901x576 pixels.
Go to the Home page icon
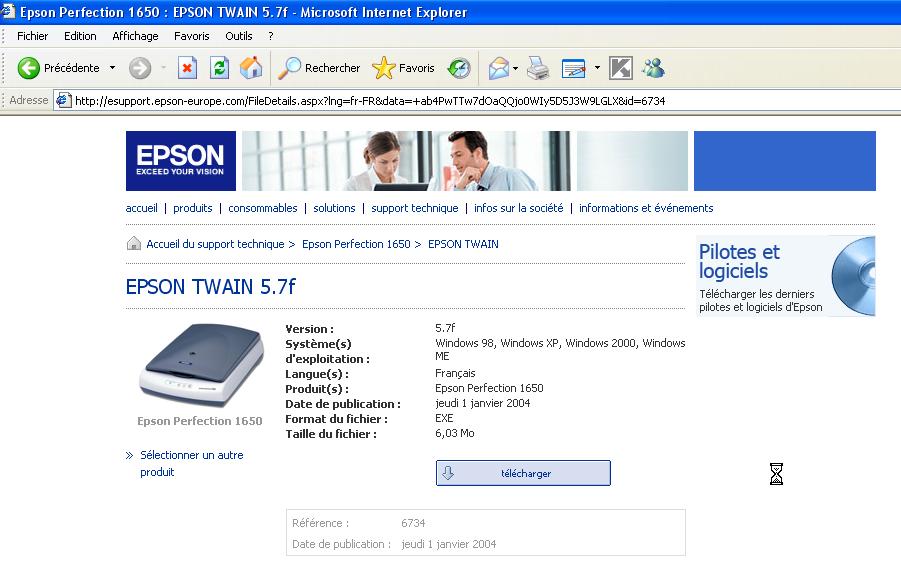(x=251, y=68)
